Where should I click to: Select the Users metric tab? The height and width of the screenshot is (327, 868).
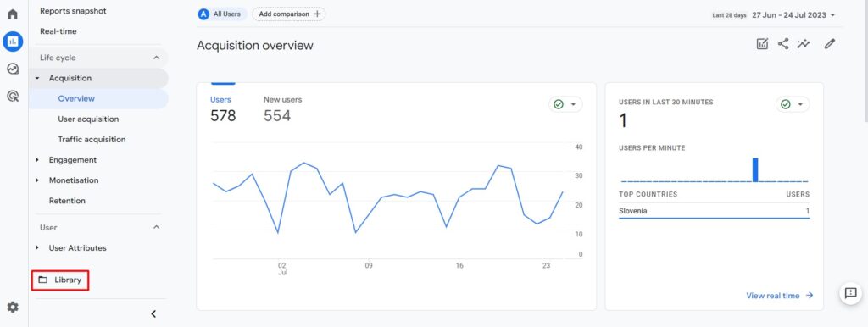pyautogui.click(x=223, y=108)
